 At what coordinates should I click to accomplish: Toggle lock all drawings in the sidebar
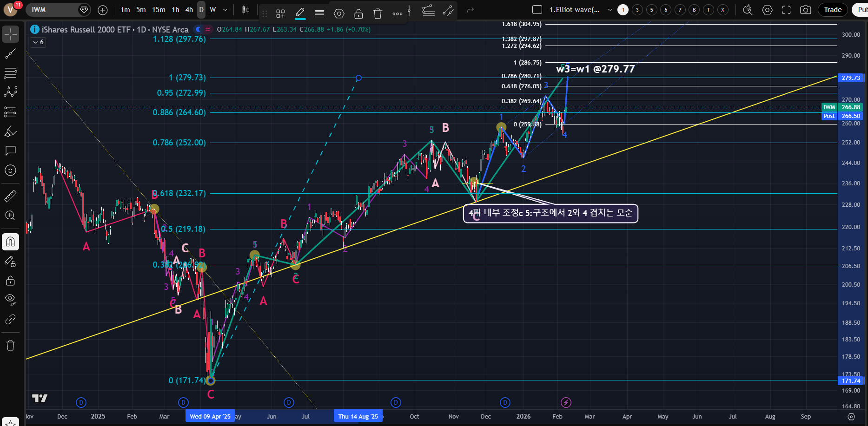10,281
